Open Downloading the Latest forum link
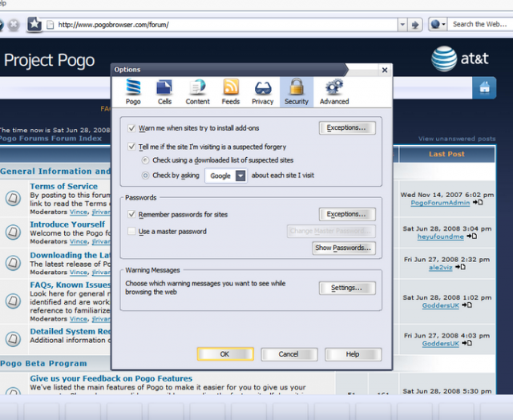The width and height of the screenshot is (513, 420). 71,255
